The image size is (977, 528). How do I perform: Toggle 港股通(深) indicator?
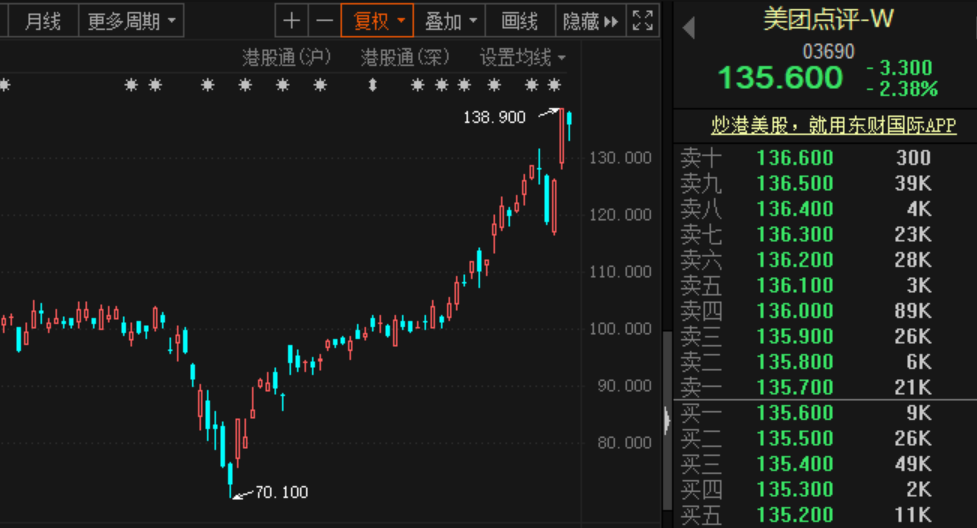click(x=405, y=57)
